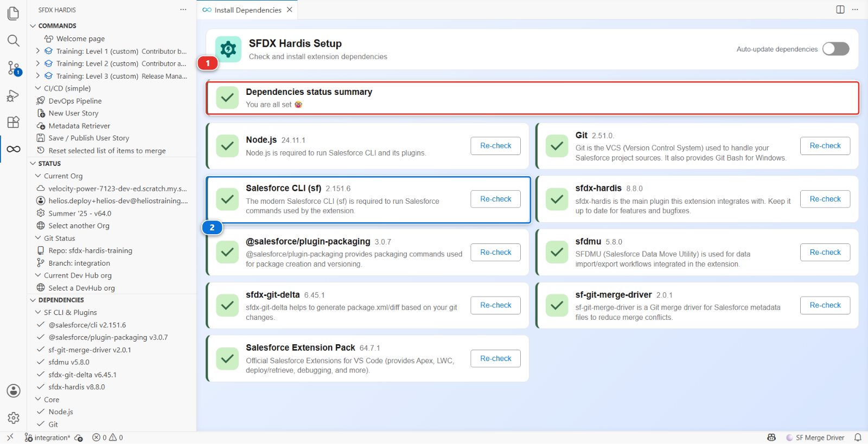Viewport: 868px width, 444px height.
Task: Select "@salesforce/cli v2.151.6" in the dependencies tree
Action: point(112,325)
